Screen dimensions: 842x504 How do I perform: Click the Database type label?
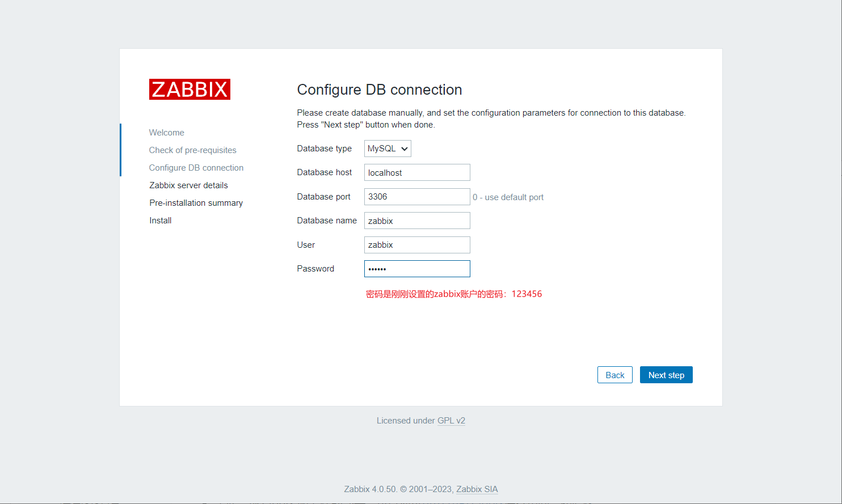click(324, 149)
